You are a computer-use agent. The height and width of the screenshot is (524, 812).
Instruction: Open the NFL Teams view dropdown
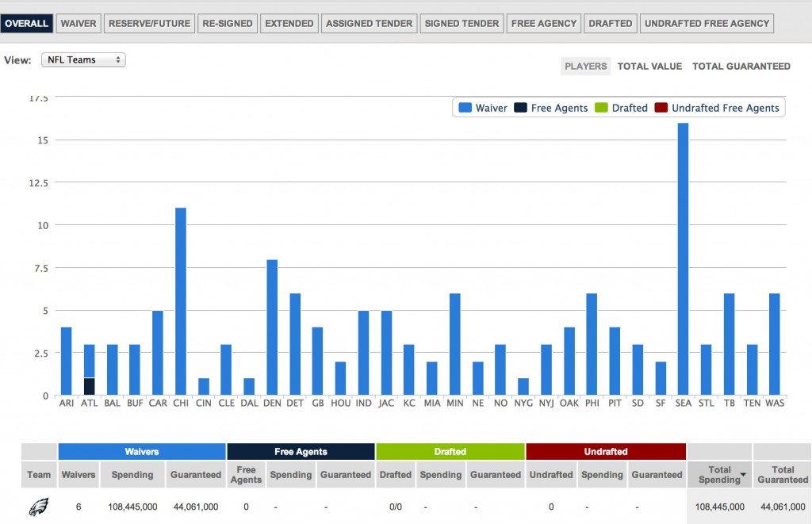pos(83,60)
